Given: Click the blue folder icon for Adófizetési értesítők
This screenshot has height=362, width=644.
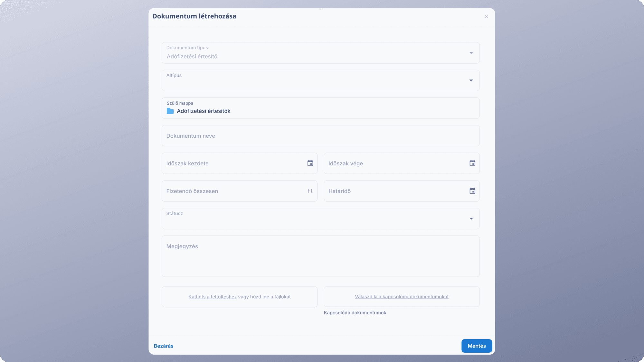Looking at the screenshot, I should tap(170, 111).
